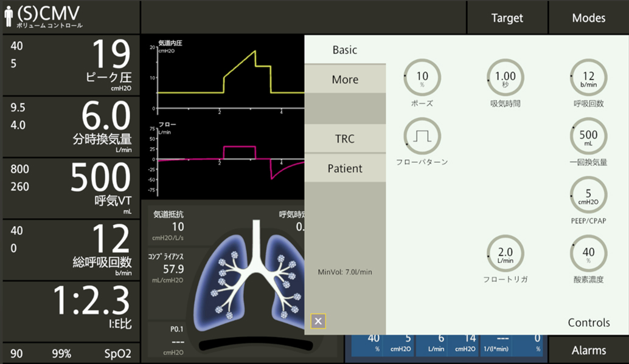629x364 pixels.
Task: Switch to the More tab
Action: pyautogui.click(x=345, y=80)
